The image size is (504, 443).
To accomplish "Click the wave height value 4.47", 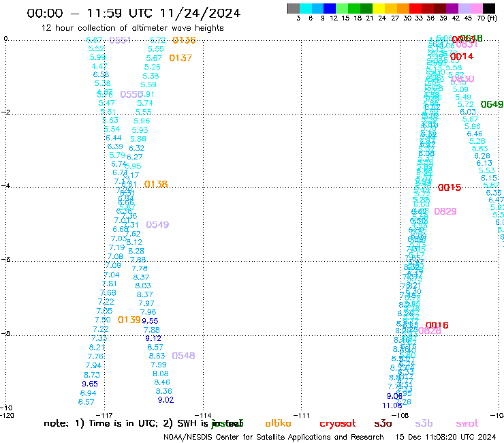I will 99,66.
